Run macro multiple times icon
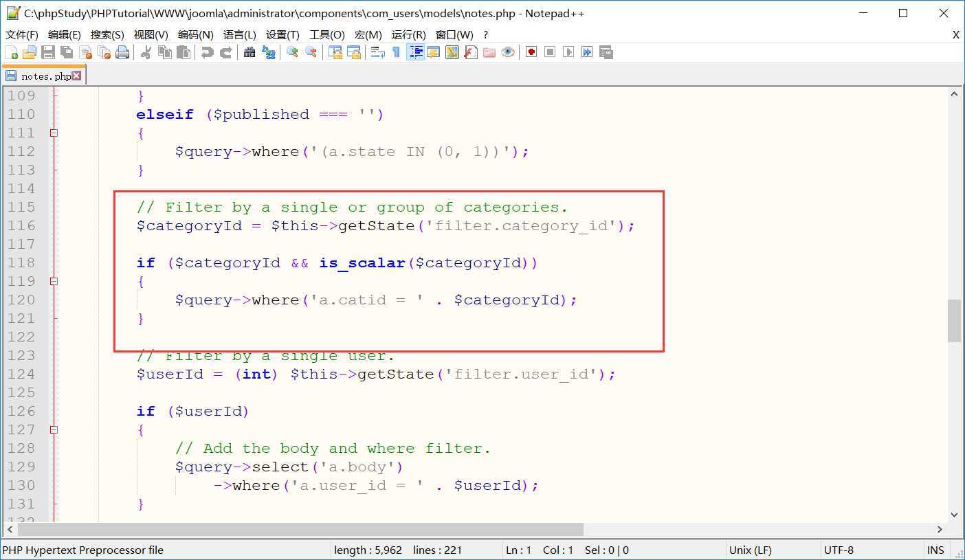 [587, 52]
